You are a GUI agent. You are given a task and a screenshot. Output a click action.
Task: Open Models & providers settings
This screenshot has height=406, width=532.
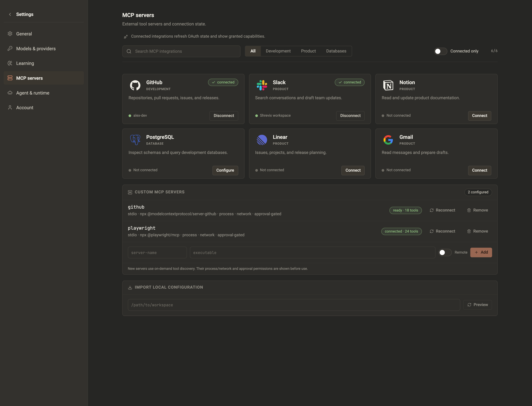pyautogui.click(x=44, y=49)
